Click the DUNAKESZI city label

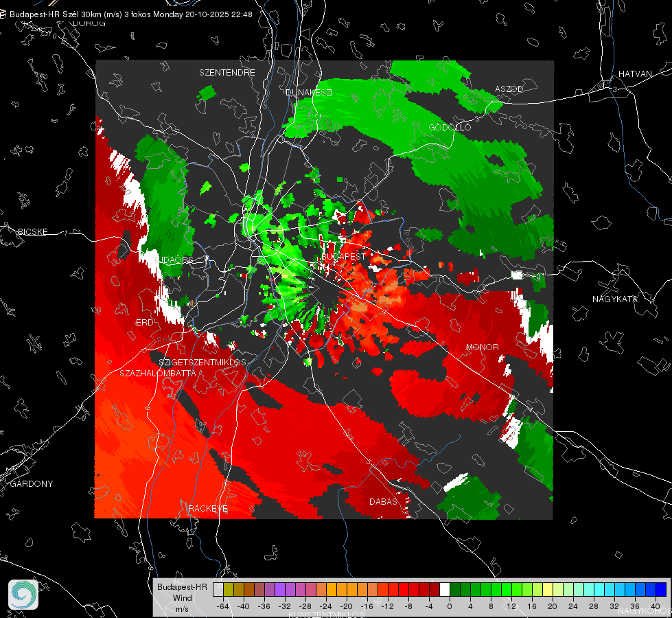[x=309, y=92]
